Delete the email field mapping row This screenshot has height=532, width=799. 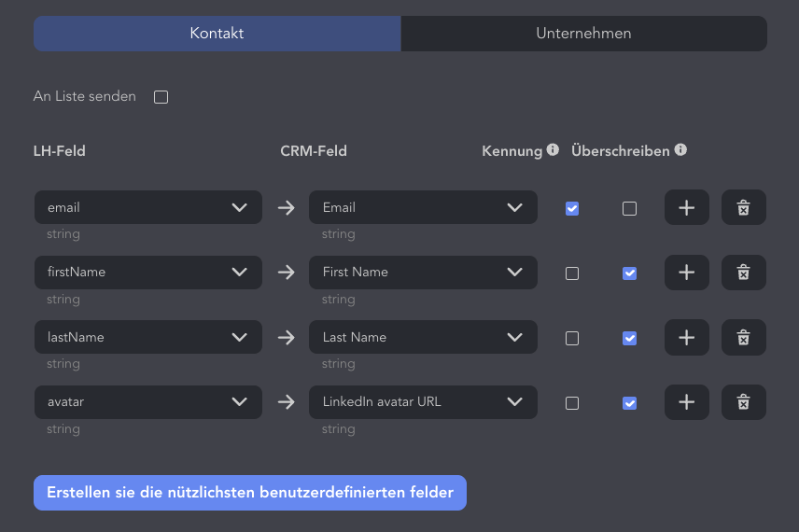[743, 207]
